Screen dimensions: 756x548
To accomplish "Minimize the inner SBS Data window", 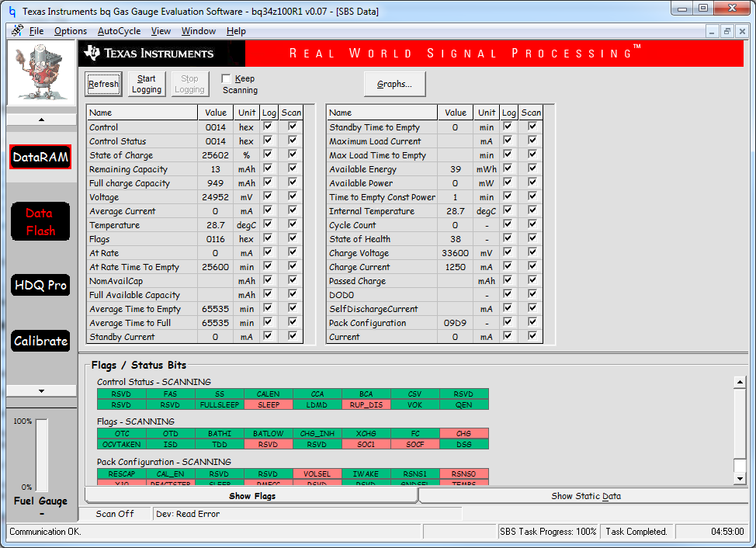I will click(x=712, y=31).
